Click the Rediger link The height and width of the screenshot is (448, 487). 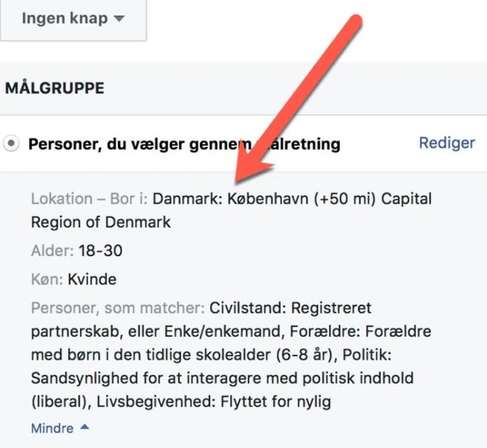point(446,143)
